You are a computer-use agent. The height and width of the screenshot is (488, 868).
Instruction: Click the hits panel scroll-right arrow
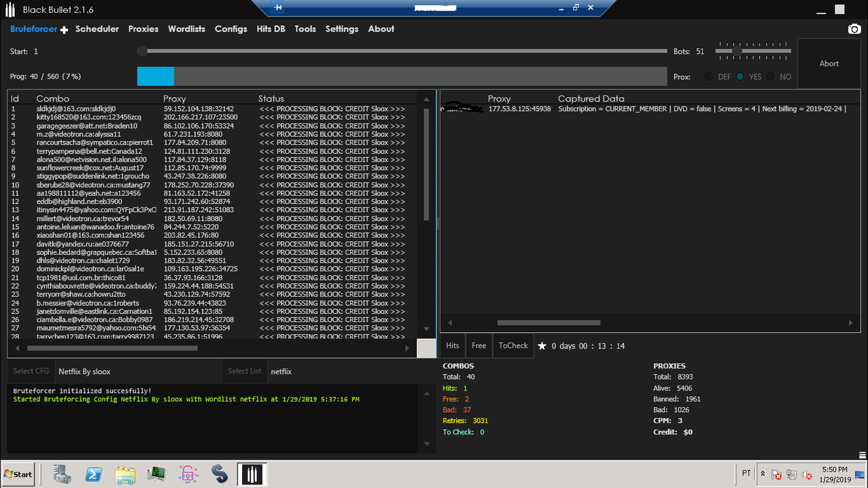point(851,323)
